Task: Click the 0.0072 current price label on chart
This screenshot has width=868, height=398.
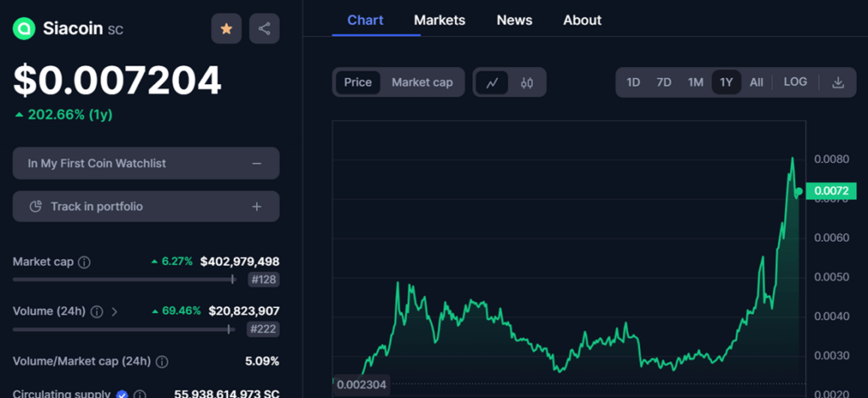Action: point(832,191)
